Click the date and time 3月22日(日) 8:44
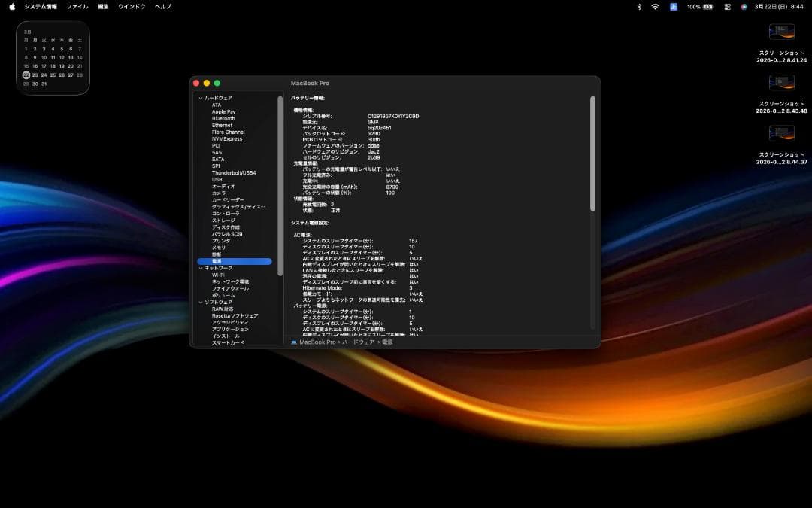Image resolution: width=812 pixels, height=508 pixels. click(x=779, y=7)
